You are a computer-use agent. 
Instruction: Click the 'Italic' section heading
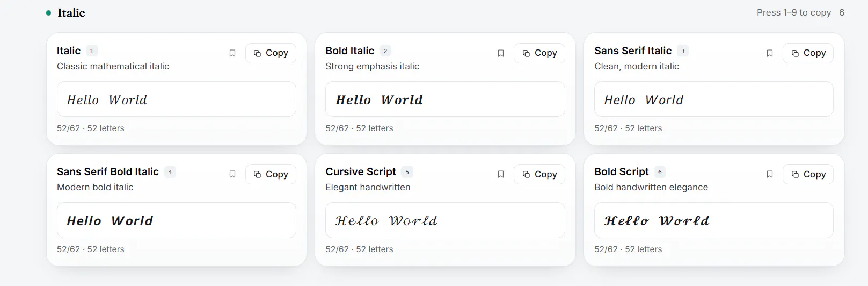click(x=71, y=13)
